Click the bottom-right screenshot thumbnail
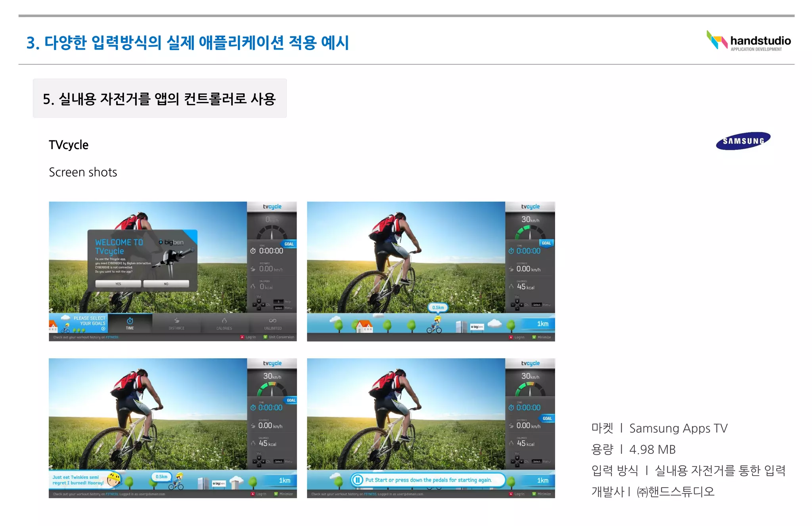Screen dimensions: 812x526 pos(431,428)
